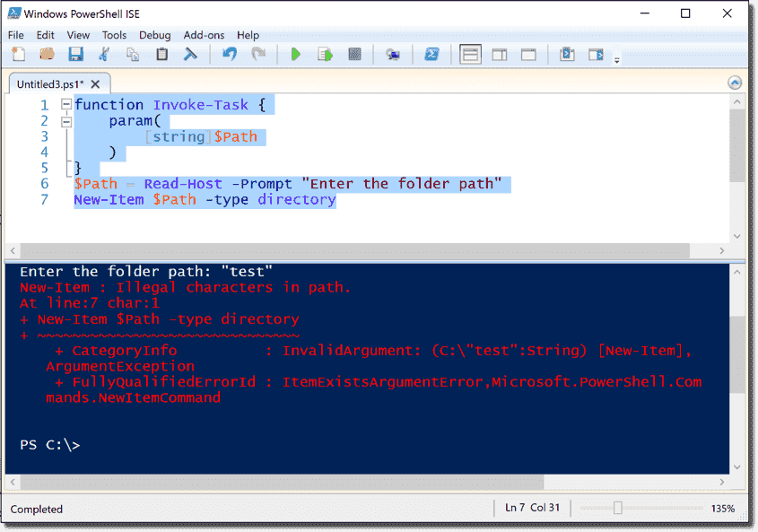Cut selected text using the scissors icon
The image size is (758, 532).
click(104, 54)
